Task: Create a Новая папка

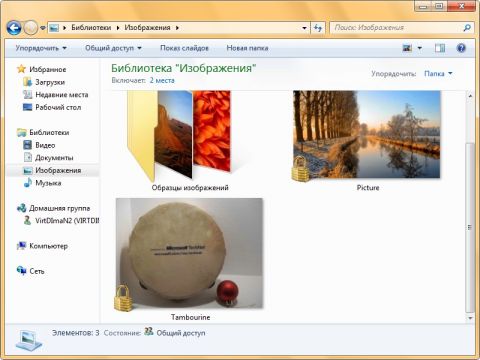Action: 247,48
